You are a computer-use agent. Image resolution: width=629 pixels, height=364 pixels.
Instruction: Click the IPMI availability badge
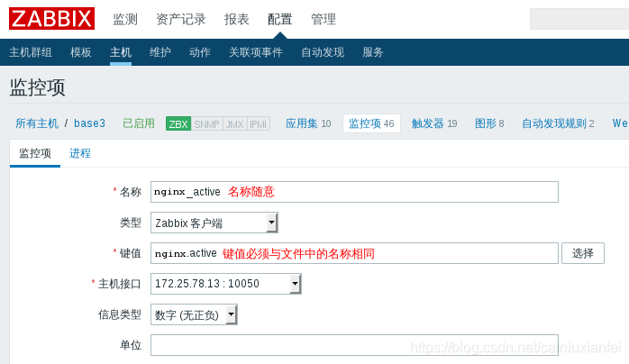258,123
